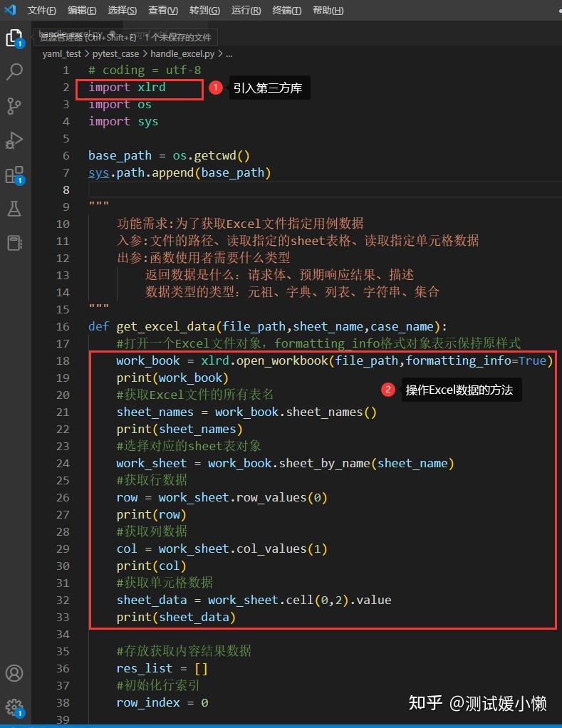Click 'print(col)' on line 30

[x=151, y=566]
